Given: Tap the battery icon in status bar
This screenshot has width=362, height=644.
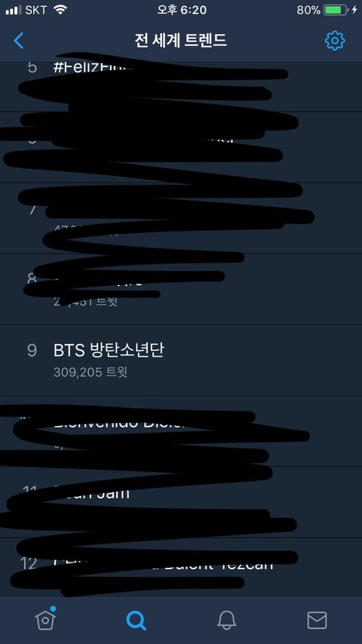Looking at the screenshot, I should pos(336,10).
